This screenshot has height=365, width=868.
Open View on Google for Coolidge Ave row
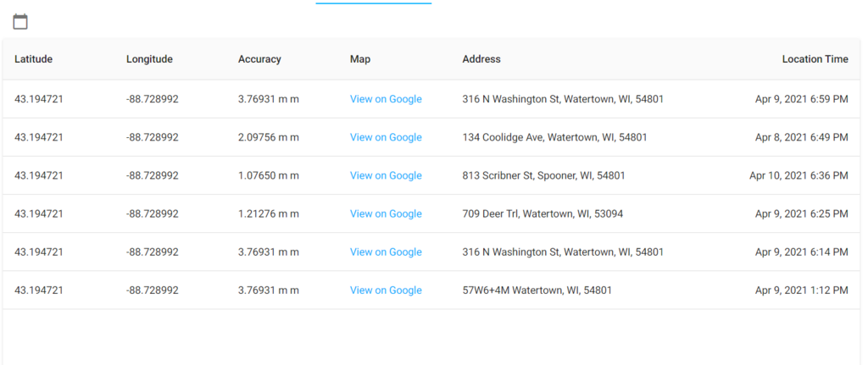(x=386, y=137)
